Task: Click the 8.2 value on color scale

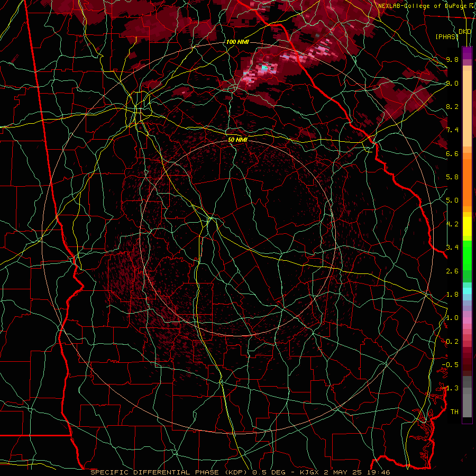Action: 452,106
